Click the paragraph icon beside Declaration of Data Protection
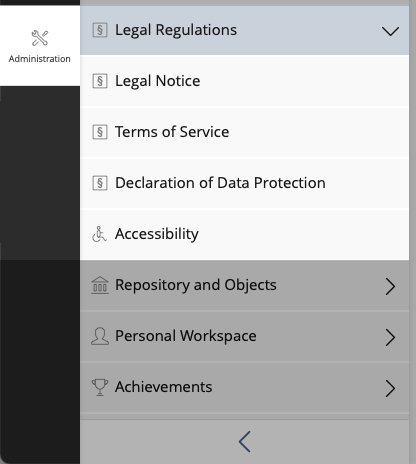Screen dimensions: 416x464 tap(100, 183)
